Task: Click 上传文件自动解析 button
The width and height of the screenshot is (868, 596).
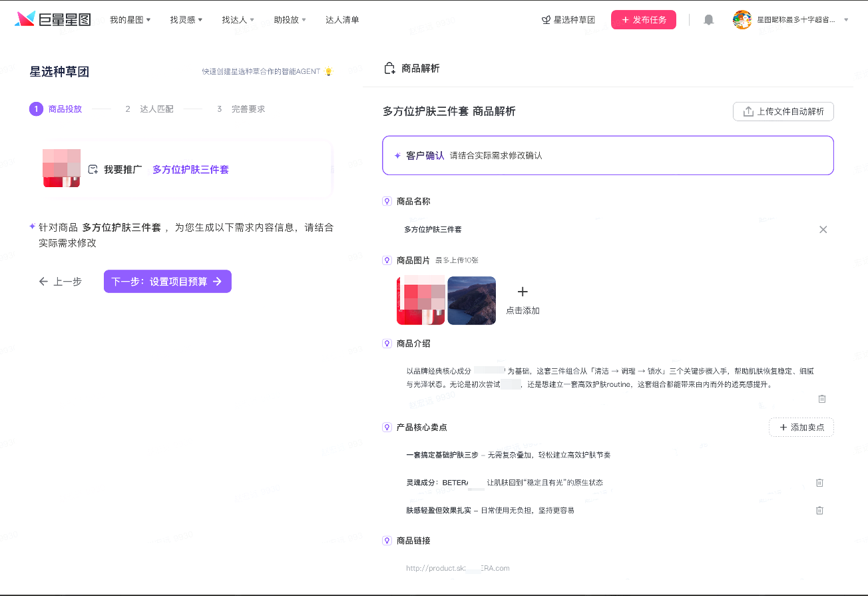Action: tap(783, 112)
